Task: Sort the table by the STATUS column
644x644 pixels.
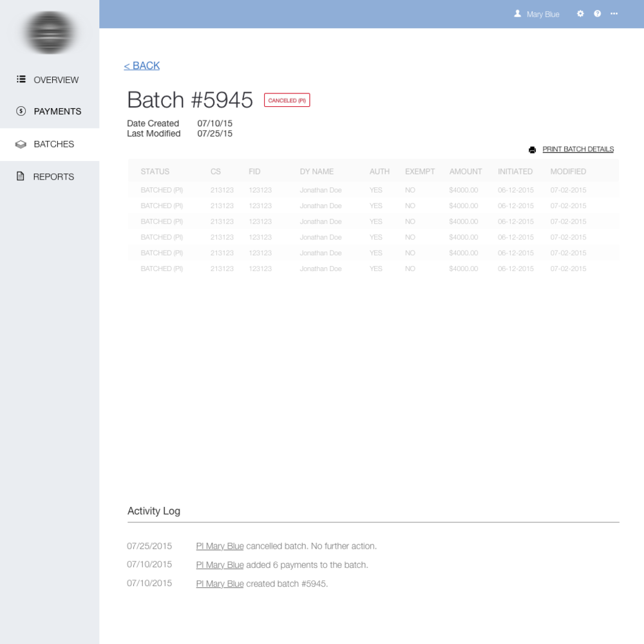Action: 155,171
